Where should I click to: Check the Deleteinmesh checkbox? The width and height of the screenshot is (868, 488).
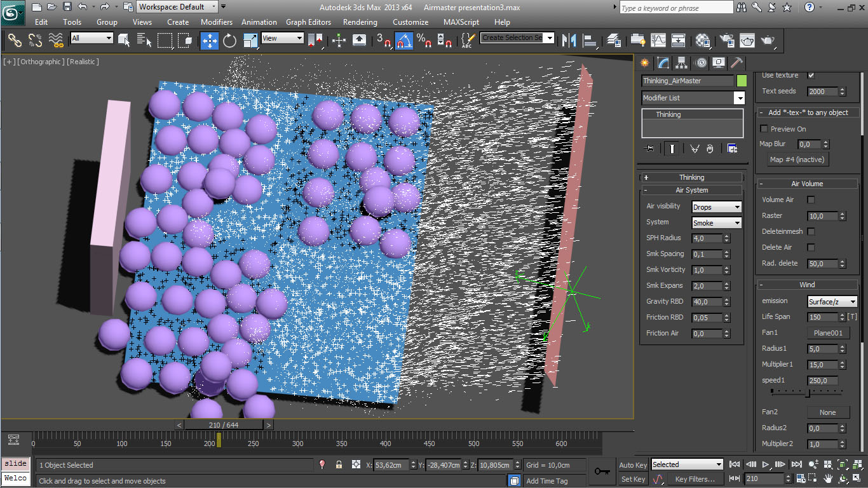[811, 231]
